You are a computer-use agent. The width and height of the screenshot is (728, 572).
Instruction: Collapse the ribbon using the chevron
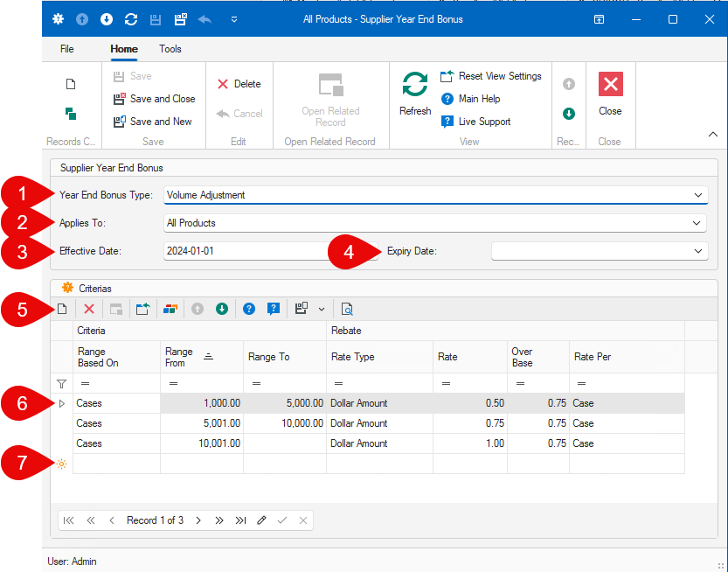tap(712, 135)
